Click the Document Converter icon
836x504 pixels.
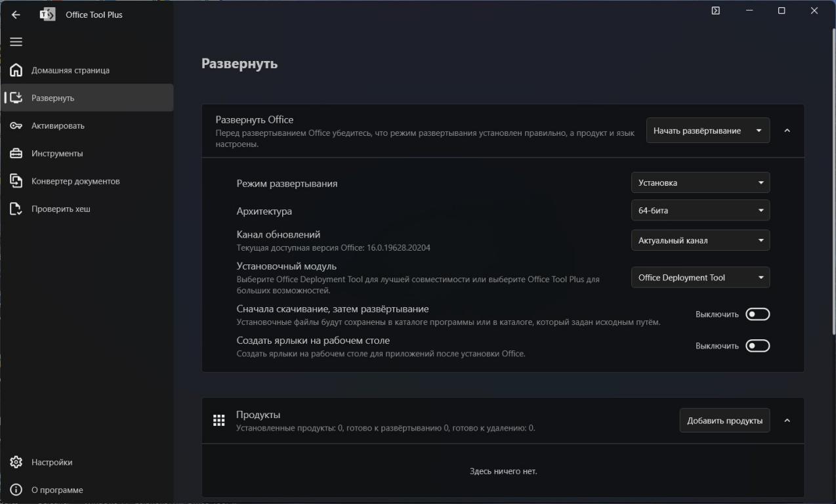pos(16,181)
